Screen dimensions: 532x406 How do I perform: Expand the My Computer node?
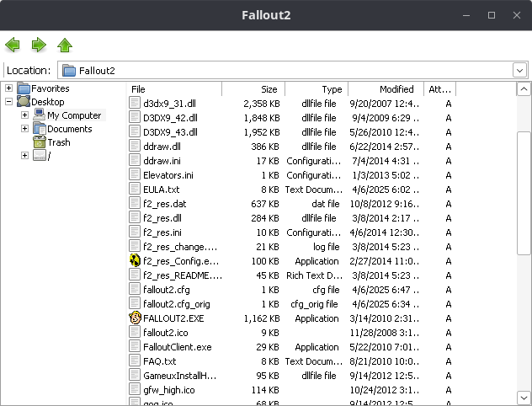pyautogui.click(x=25, y=115)
